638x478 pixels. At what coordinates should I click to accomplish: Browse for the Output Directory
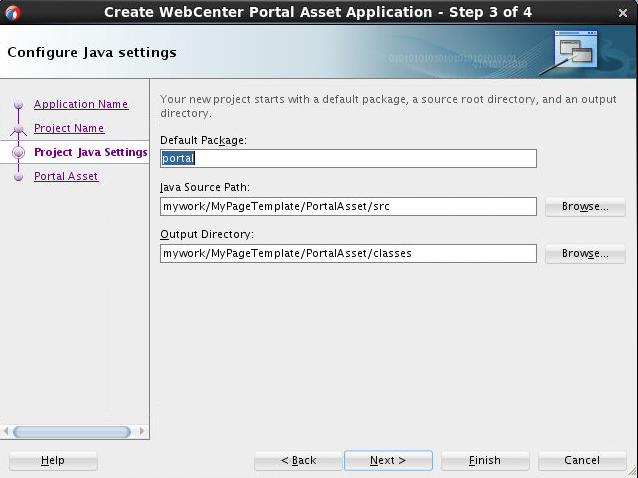coord(585,254)
